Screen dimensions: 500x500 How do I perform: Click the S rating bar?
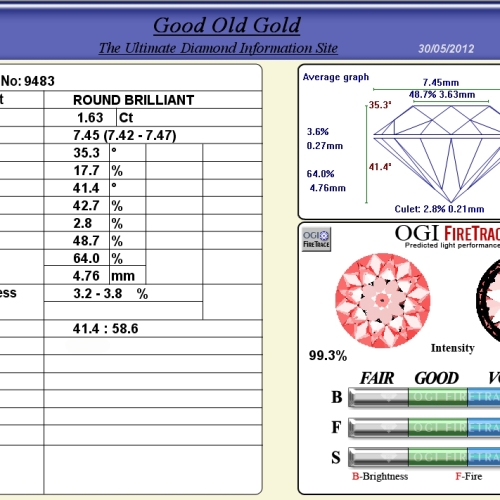pyautogui.click(x=424, y=457)
